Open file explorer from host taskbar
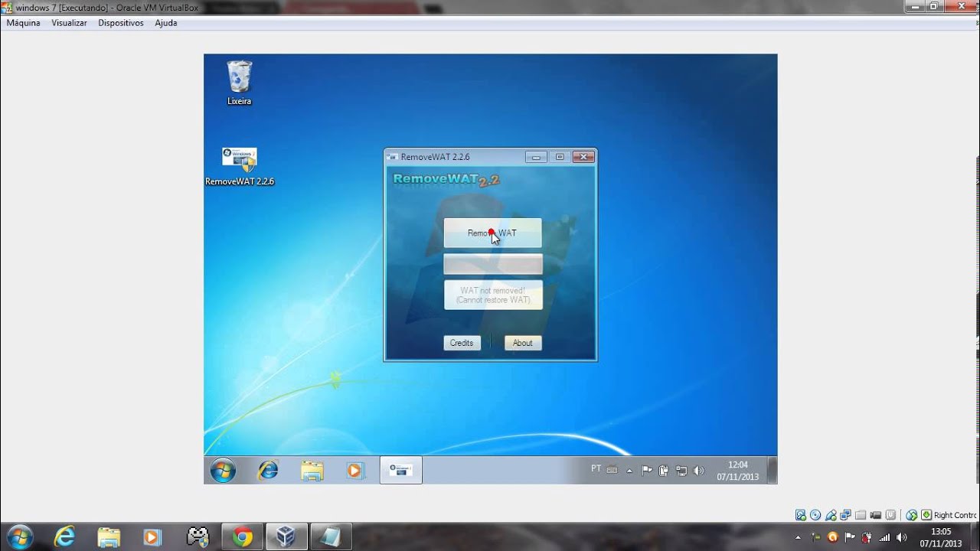The height and width of the screenshot is (551, 980). click(109, 537)
